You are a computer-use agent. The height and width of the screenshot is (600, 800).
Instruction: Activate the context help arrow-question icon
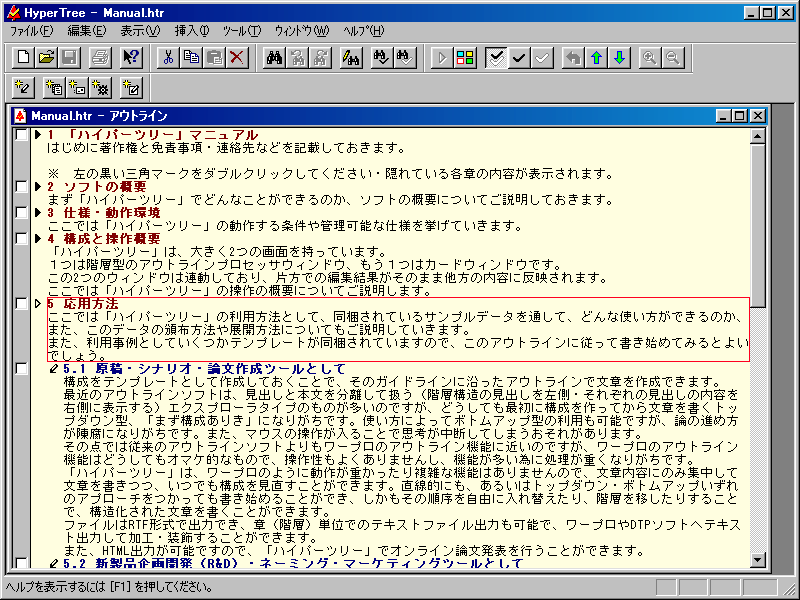(131, 58)
